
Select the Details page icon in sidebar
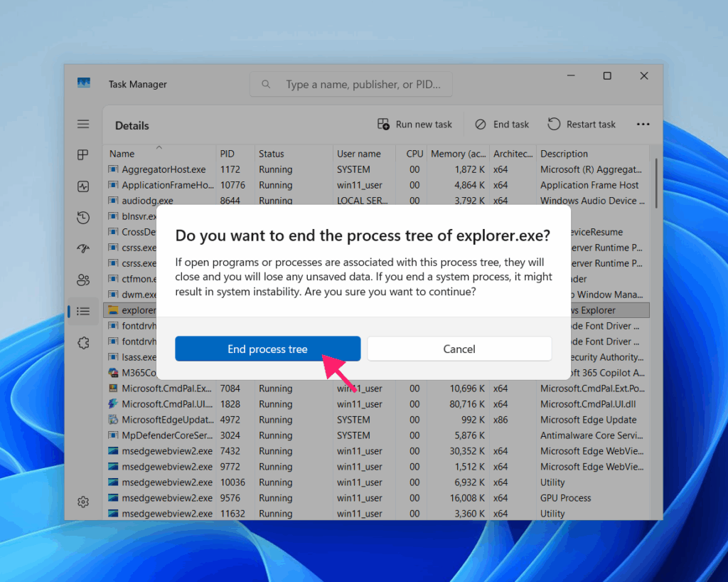point(83,311)
